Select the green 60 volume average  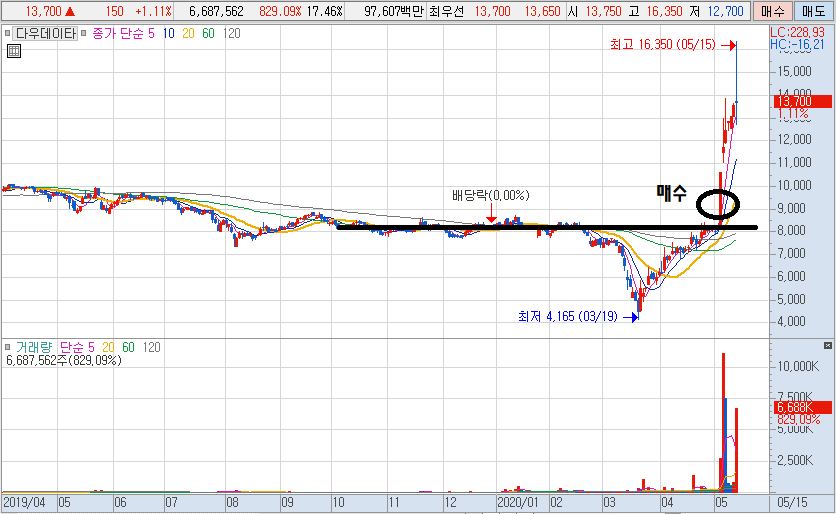point(128,348)
